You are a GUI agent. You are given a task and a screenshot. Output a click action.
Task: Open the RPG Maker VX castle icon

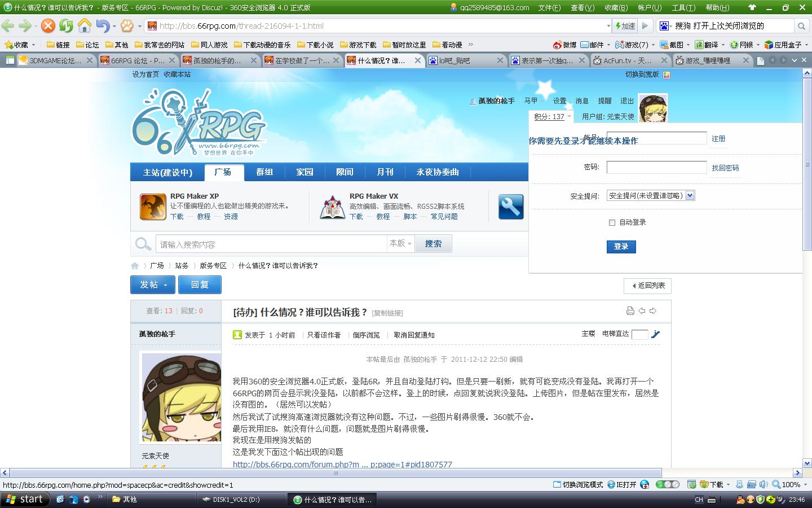[333, 207]
